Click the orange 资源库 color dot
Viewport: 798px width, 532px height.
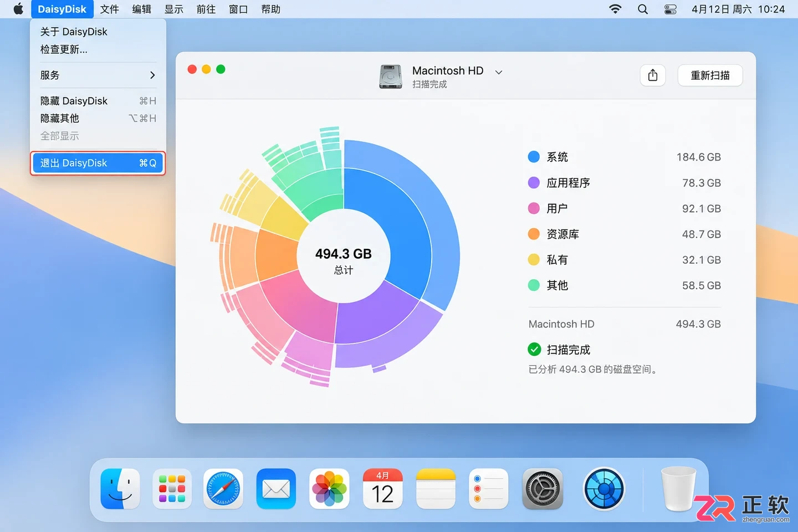[534, 234]
